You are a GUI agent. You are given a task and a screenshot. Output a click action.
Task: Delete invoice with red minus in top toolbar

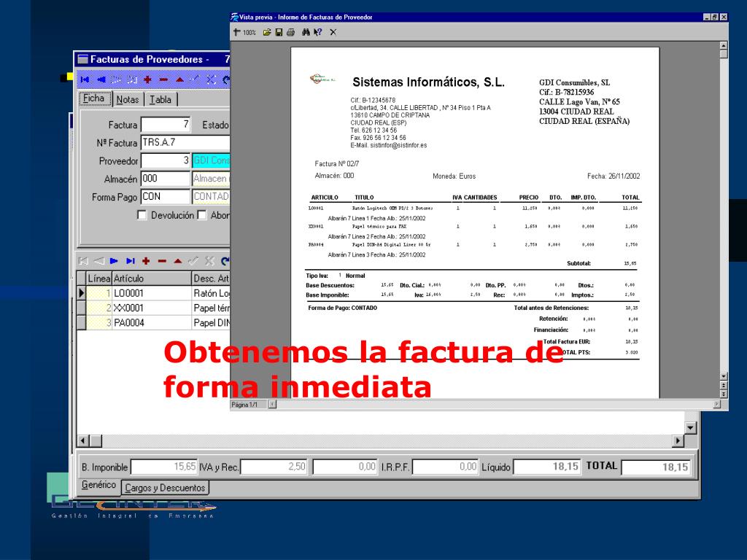point(164,79)
